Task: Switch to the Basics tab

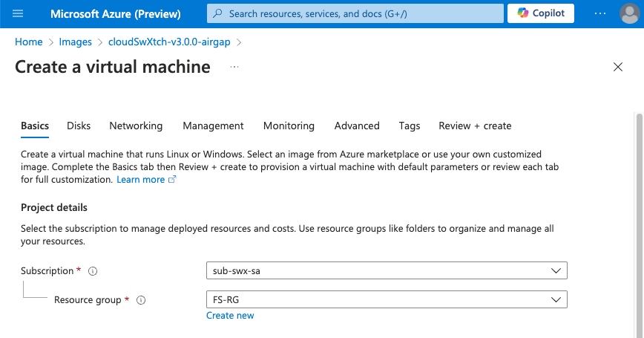Action: click(35, 126)
